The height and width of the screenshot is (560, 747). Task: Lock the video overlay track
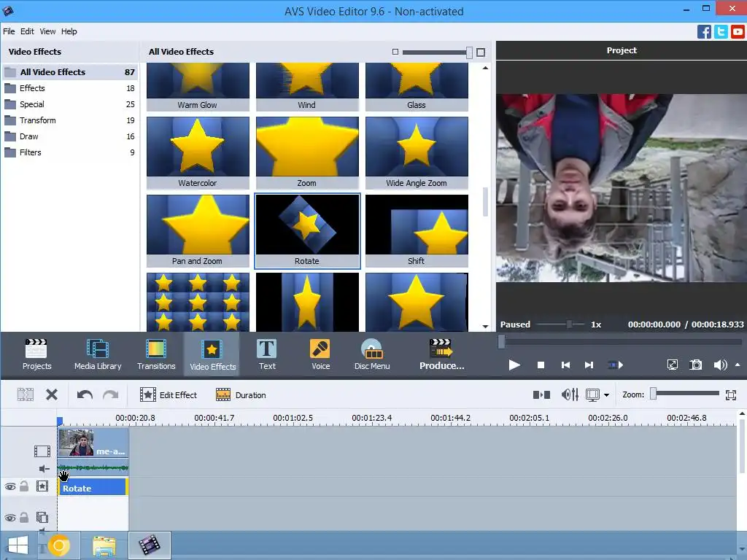(24, 517)
